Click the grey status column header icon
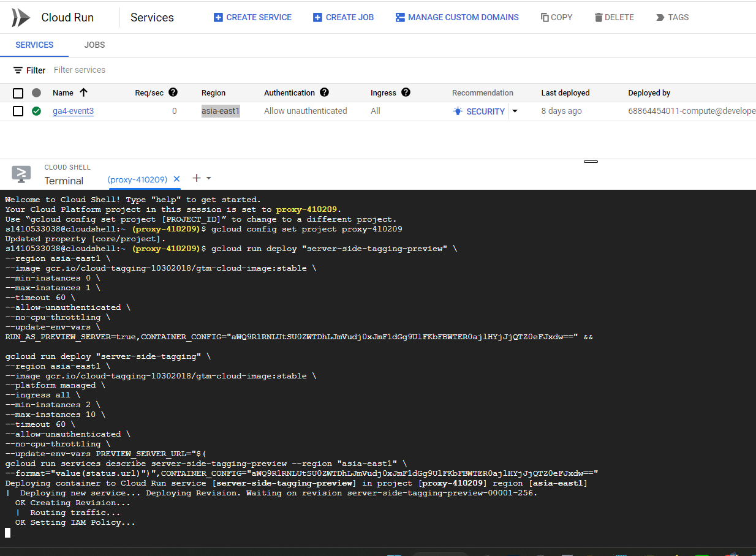Screen dimensions: 756x556 36,93
